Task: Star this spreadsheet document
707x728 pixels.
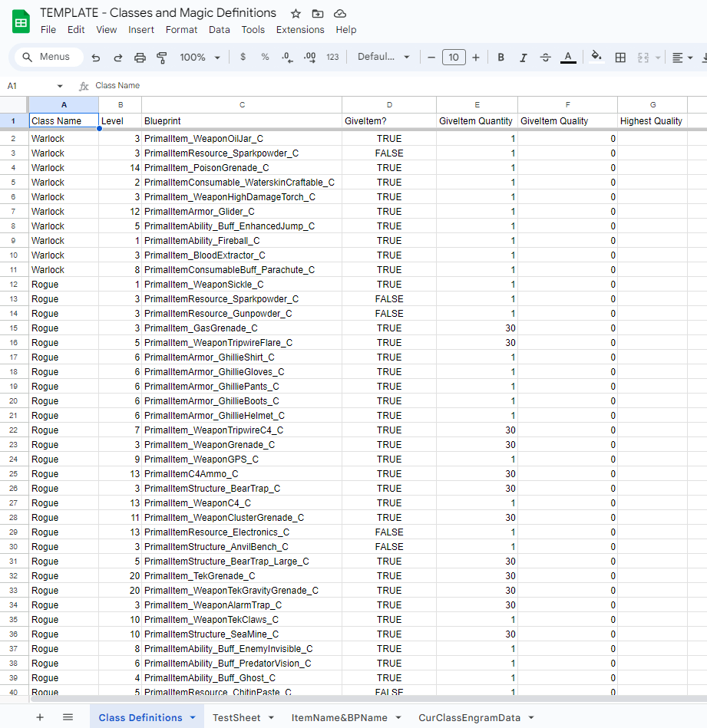Action: (x=296, y=14)
